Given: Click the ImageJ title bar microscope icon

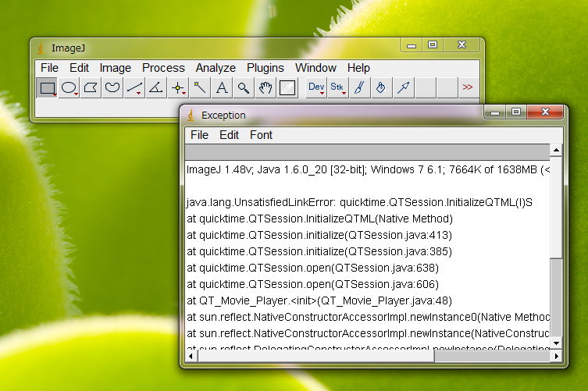Looking at the screenshot, I should (41, 48).
